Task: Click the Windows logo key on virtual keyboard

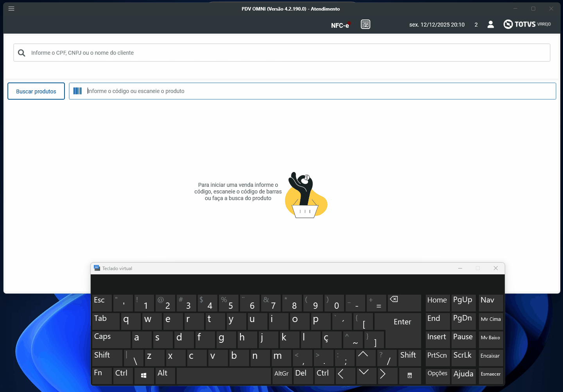Action: pos(144,376)
